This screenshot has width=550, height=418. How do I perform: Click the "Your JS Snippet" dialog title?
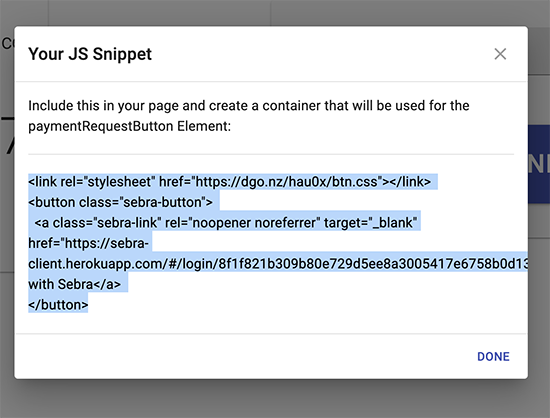pyautogui.click(x=90, y=54)
